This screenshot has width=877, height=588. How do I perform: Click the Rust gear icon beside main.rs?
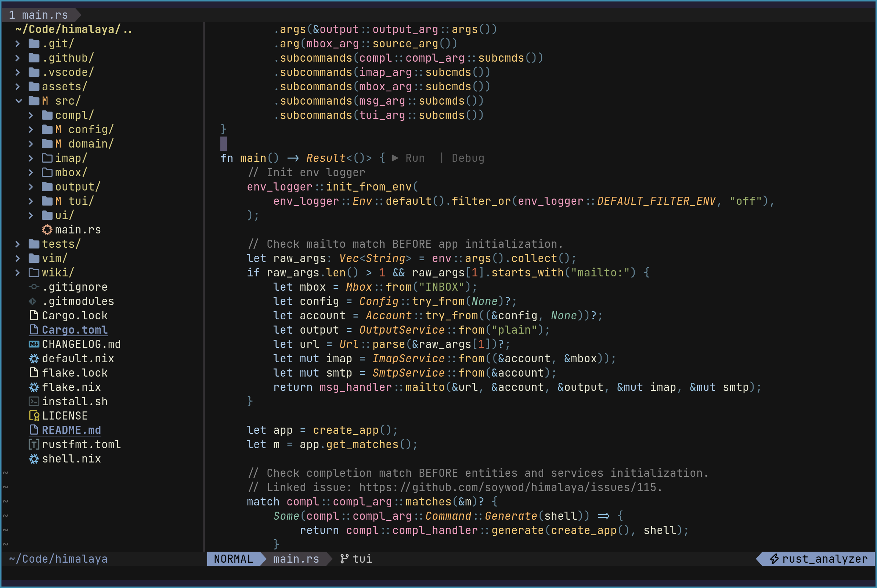click(47, 229)
